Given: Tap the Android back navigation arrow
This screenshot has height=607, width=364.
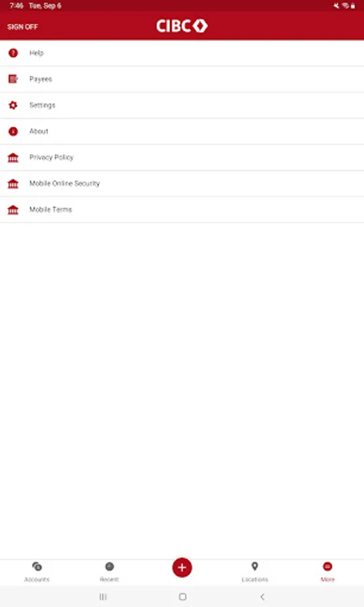Looking at the screenshot, I should pos(262,597).
